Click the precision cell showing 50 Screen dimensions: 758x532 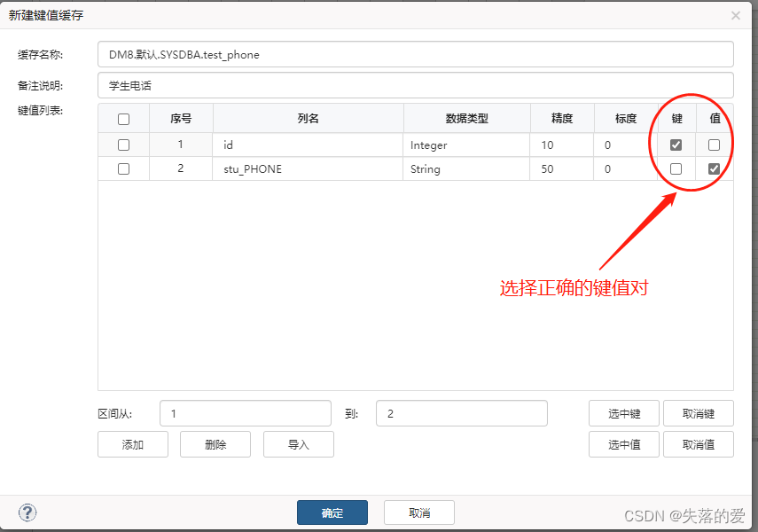pyautogui.click(x=562, y=168)
